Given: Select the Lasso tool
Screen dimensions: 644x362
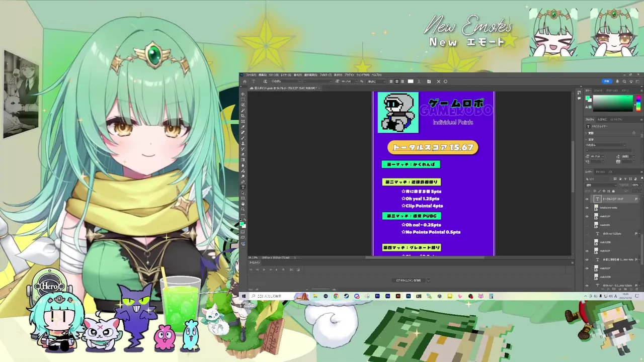Looking at the screenshot, I should 243,105.
